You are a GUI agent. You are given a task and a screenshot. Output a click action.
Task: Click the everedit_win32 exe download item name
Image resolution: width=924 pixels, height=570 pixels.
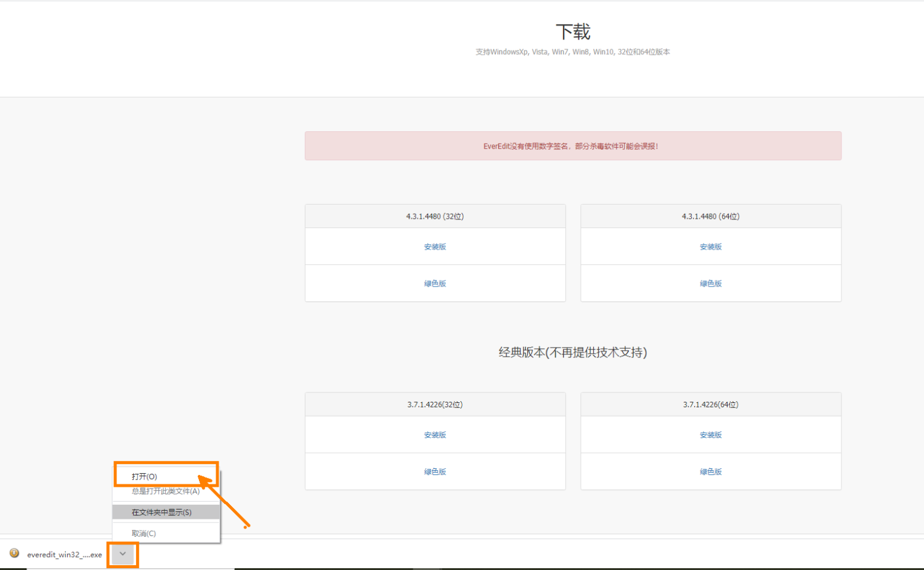[65, 555]
